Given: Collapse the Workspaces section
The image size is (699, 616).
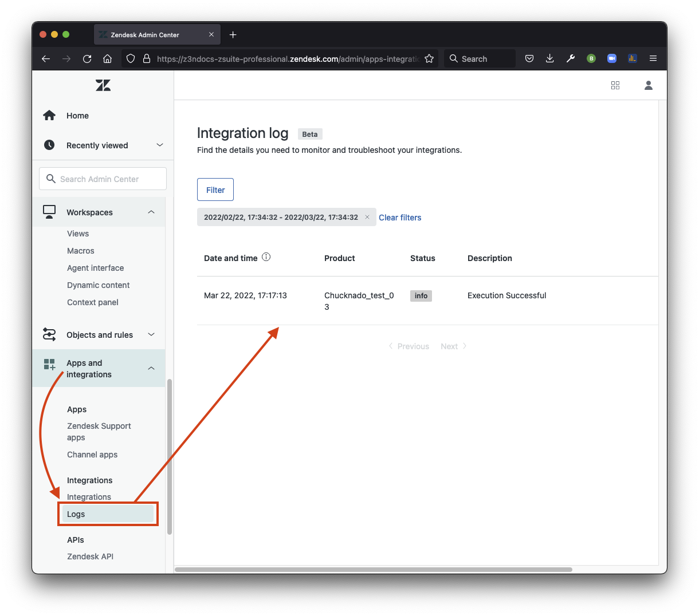Looking at the screenshot, I should (x=151, y=212).
